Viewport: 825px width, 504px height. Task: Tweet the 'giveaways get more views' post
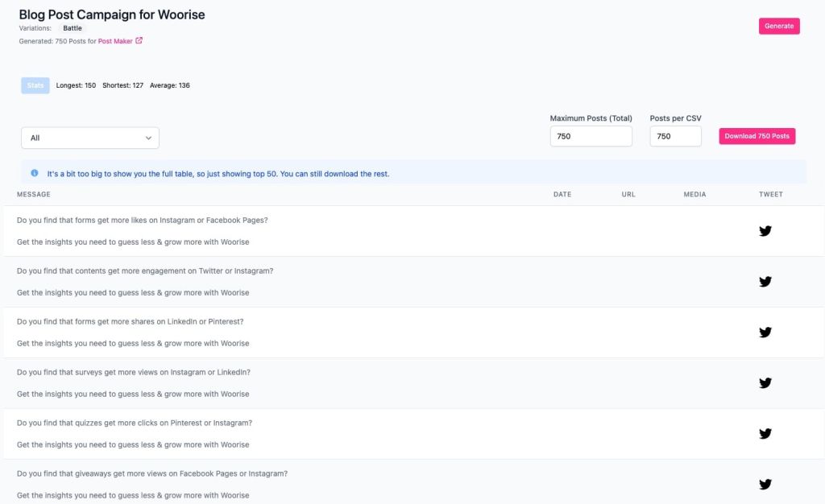tap(765, 484)
